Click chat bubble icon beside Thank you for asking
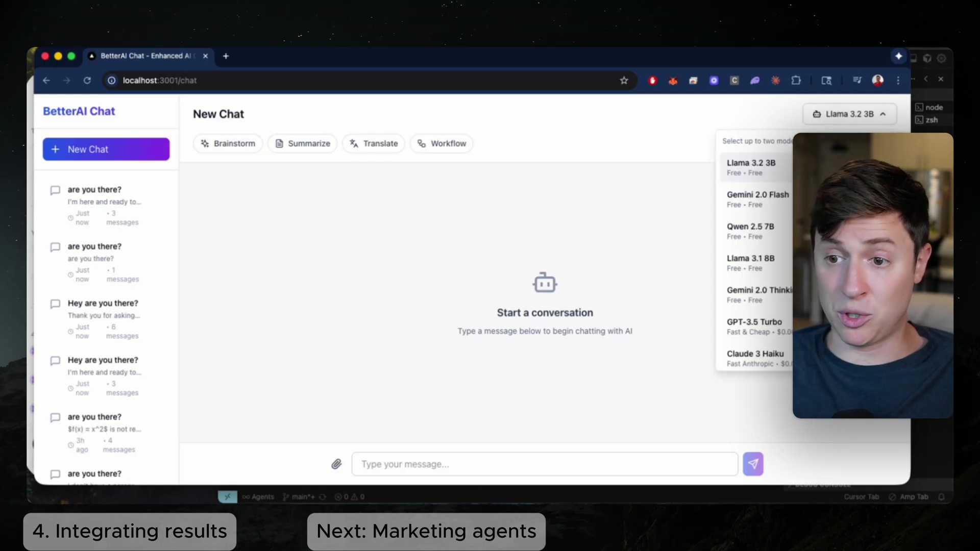 (55, 304)
